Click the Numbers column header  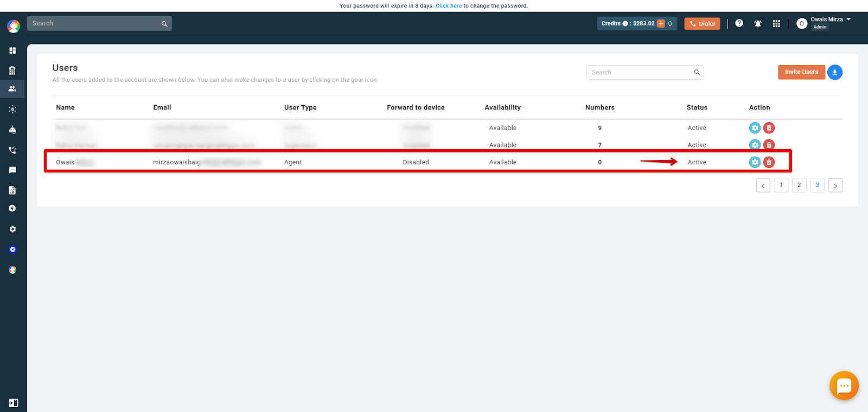click(600, 107)
